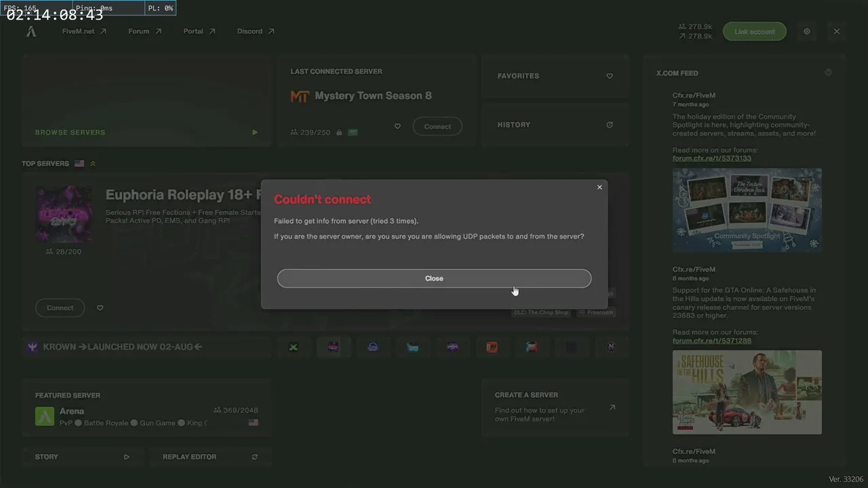Select the cyan server icon
Viewport: 868px width, 488px height.
pyautogui.click(x=412, y=347)
